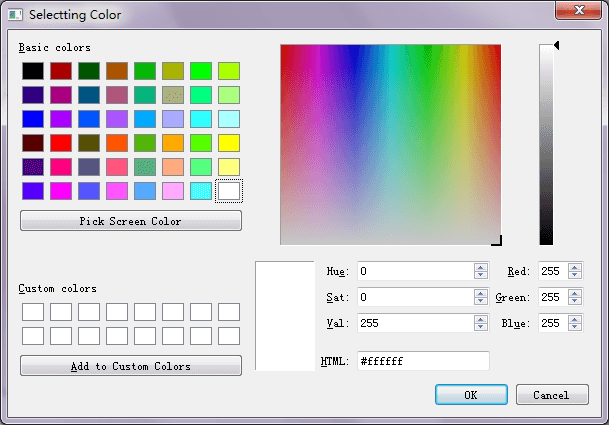Choose the yellow basic color swatch
This screenshot has width=609, height=425.
tap(229, 143)
